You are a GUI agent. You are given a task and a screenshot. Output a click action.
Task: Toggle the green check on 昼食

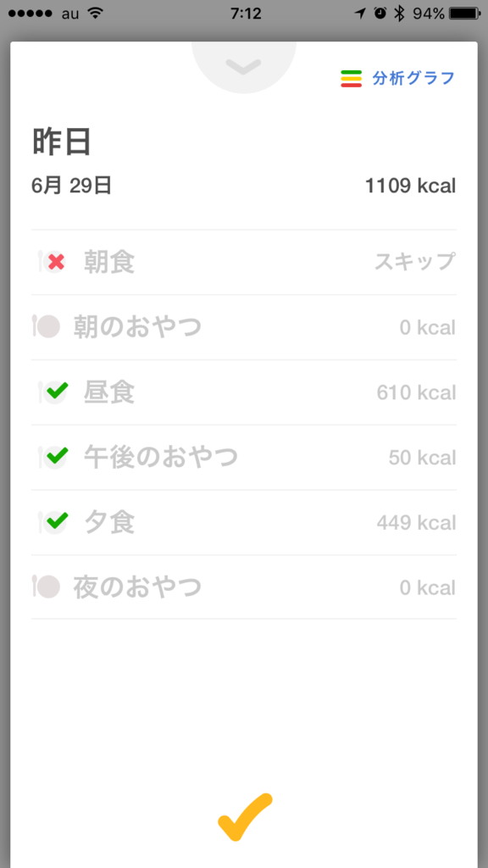(53, 392)
